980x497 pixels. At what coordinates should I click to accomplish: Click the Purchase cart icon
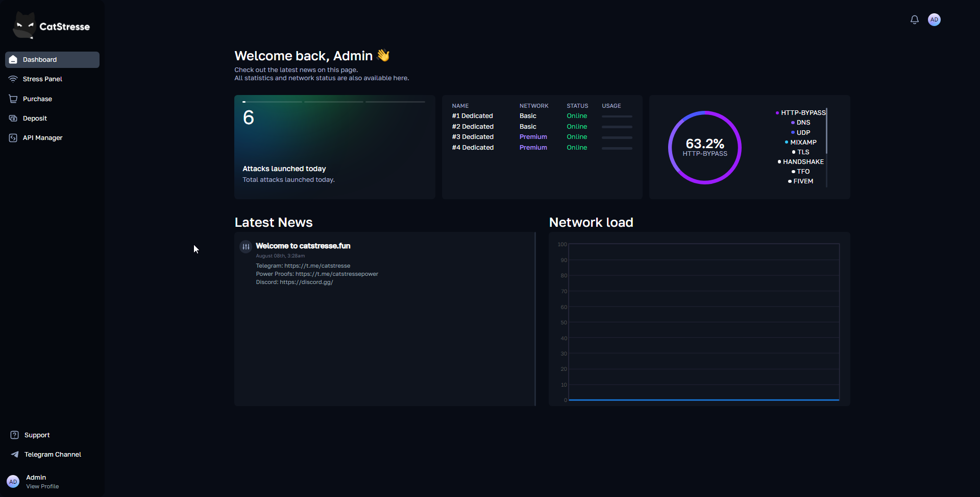[13, 99]
